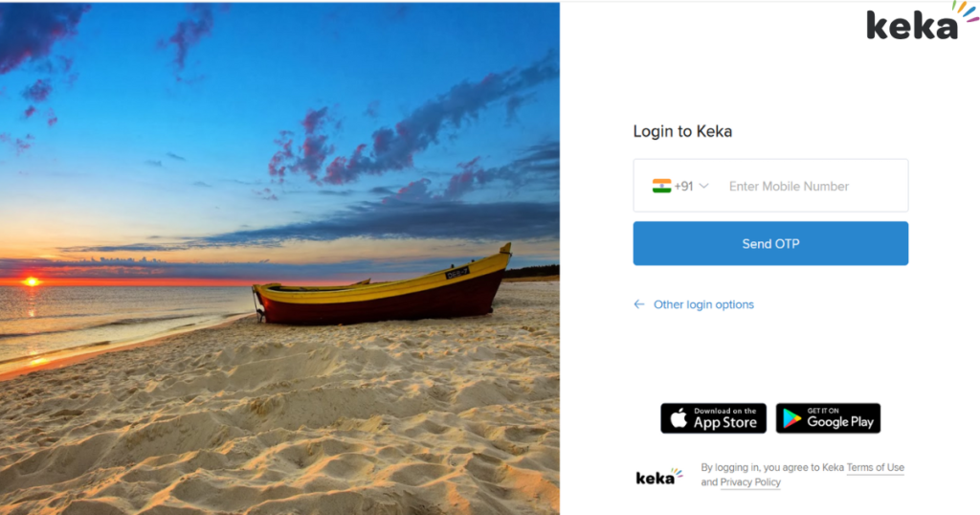Click the sunset sun in the photo
This screenshot has width=980, height=515.
click(31, 281)
